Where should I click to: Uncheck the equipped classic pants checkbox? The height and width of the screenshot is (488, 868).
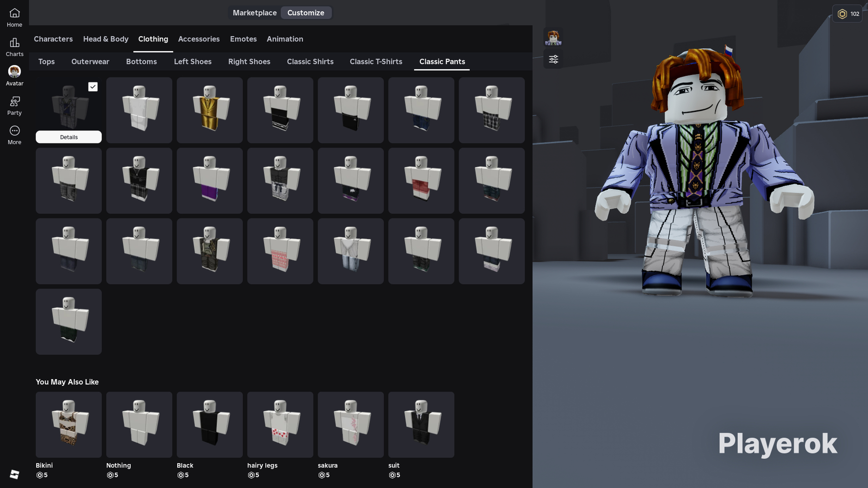(x=93, y=87)
